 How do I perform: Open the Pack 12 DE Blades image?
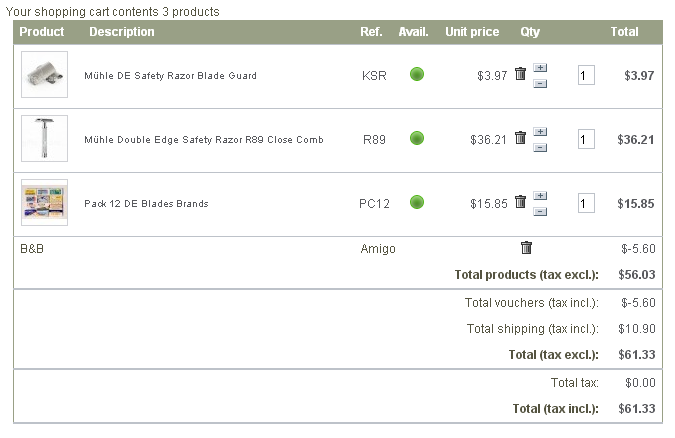[x=44, y=202]
